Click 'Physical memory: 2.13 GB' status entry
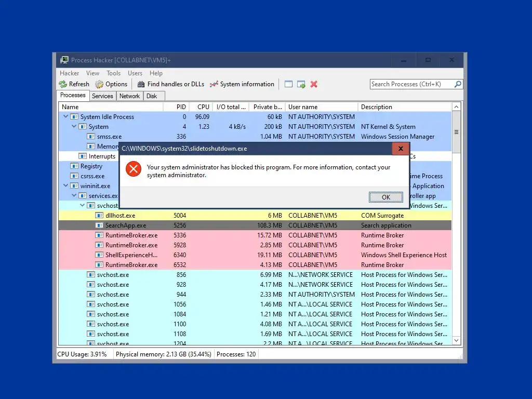 tap(164, 354)
